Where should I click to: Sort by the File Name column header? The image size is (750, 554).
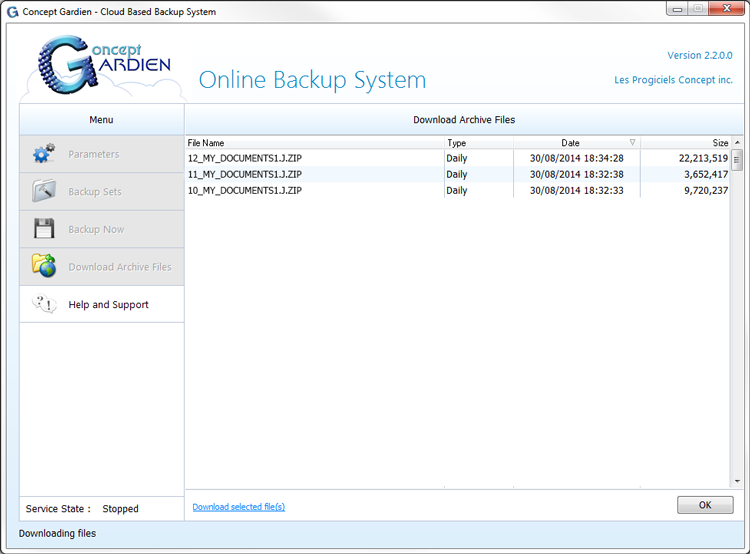coord(314,143)
